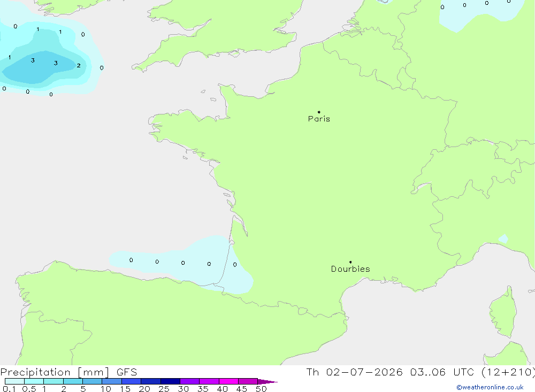This screenshot has width=535, height=392.
Task: Click the forecast date Th 02-07-2026 text
Action: click(x=354, y=372)
